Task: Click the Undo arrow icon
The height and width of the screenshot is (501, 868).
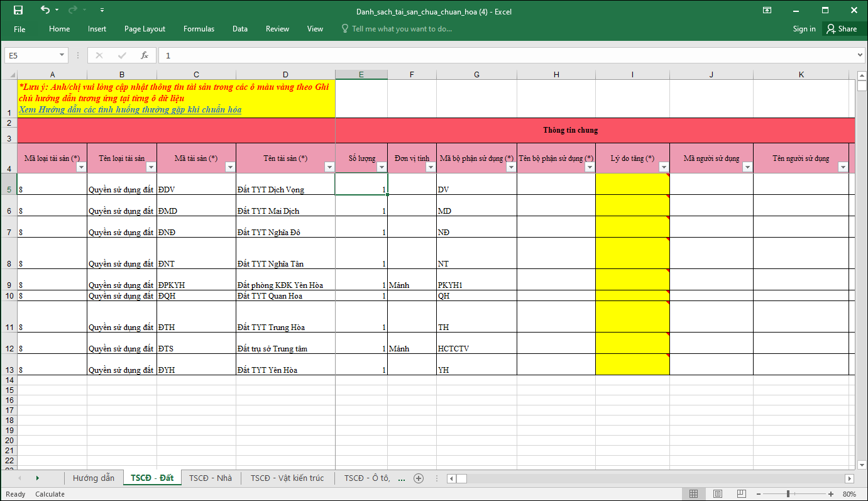Action: click(45, 10)
